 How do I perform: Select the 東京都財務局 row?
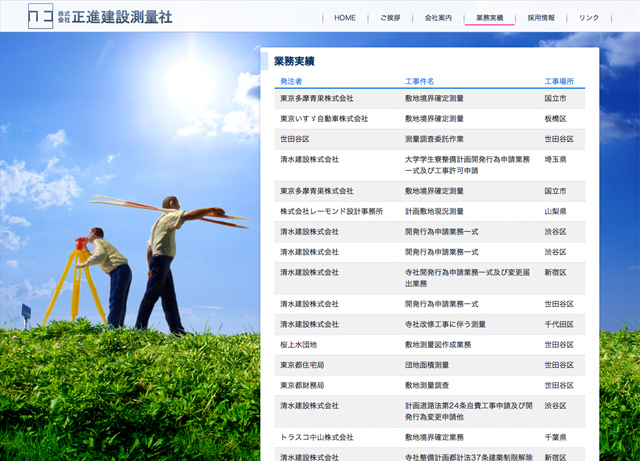303,385
